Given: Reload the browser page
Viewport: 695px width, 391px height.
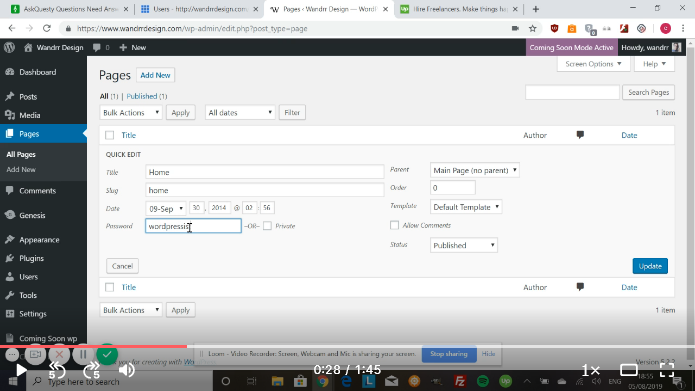Looking at the screenshot, I should (47, 28).
